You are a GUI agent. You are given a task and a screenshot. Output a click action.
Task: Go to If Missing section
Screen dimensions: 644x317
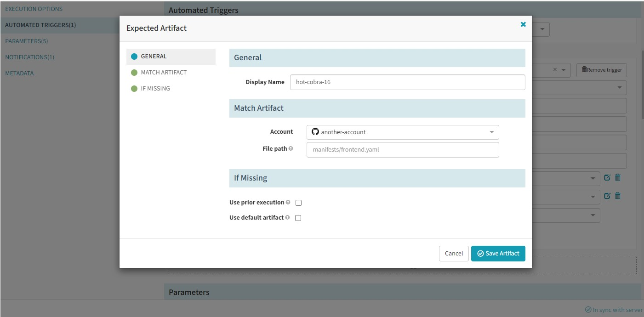[155, 89]
